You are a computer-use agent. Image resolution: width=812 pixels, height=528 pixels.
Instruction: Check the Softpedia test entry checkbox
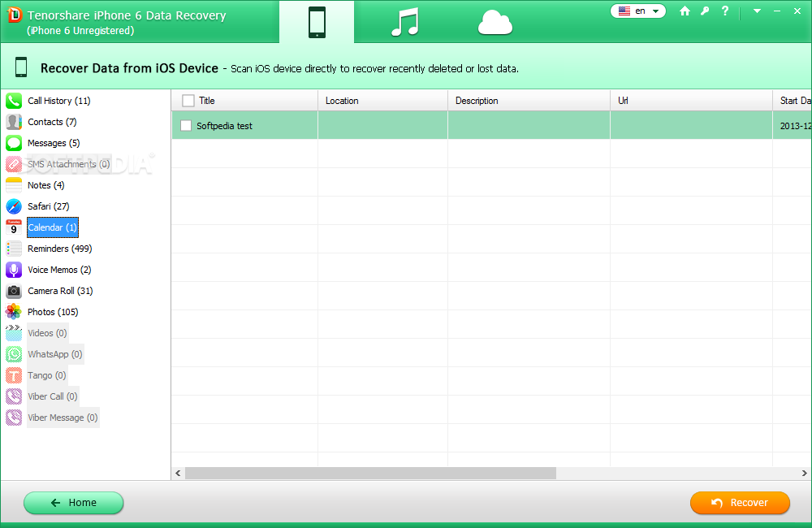click(x=186, y=125)
